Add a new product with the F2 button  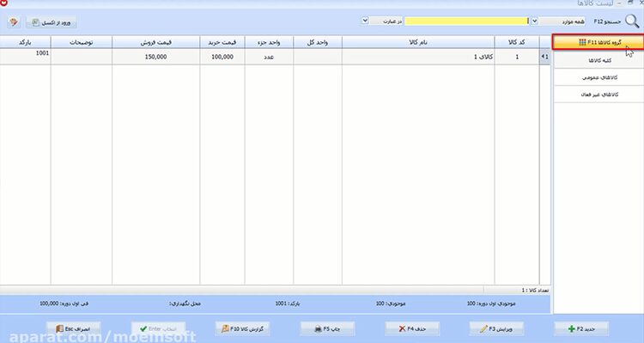[581, 328]
